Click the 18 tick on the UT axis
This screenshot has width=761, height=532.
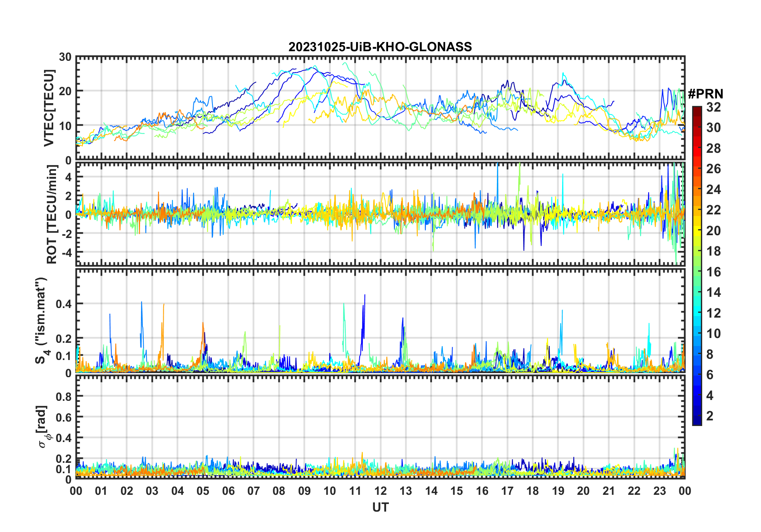click(533, 491)
